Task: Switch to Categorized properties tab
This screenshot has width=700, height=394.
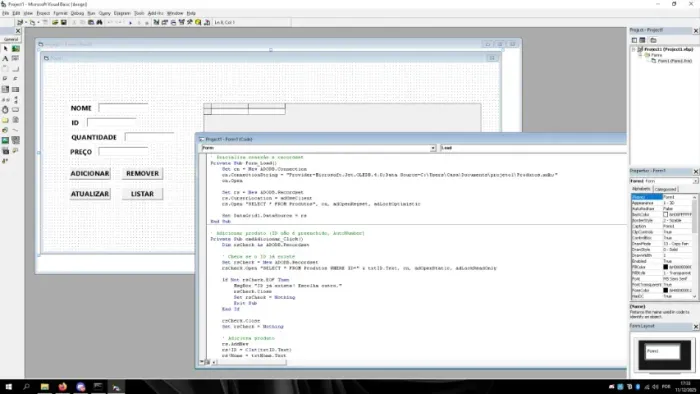Action: [x=665, y=189]
